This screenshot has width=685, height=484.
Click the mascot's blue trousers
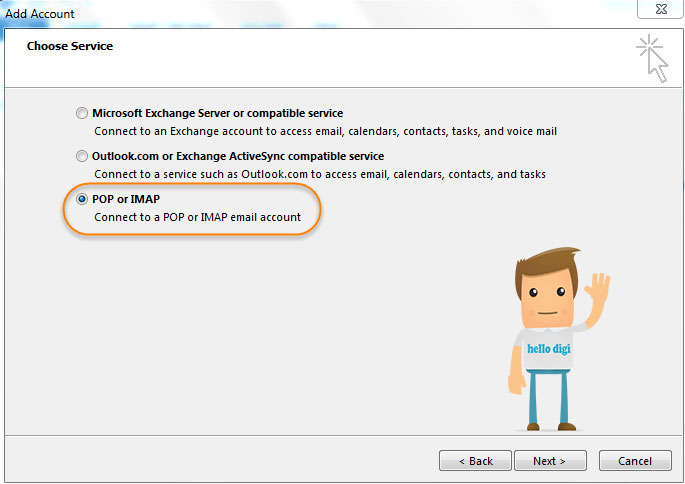click(x=547, y=397)
